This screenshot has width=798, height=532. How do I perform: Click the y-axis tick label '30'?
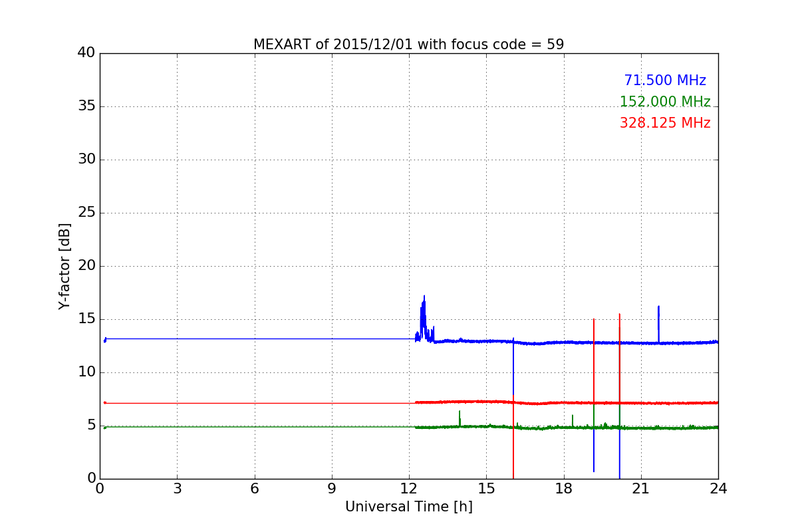(86, 160)
